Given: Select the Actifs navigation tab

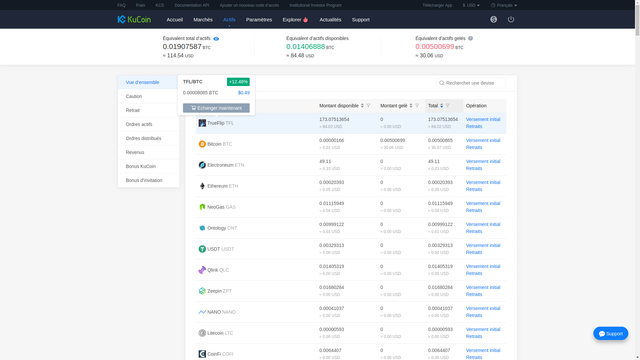Looking at the screenshot, I should coord(229,20).
